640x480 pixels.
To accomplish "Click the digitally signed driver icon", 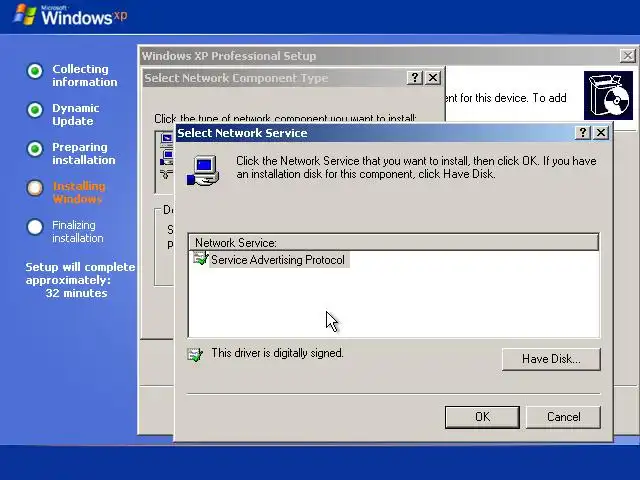I will click(195, 354).
